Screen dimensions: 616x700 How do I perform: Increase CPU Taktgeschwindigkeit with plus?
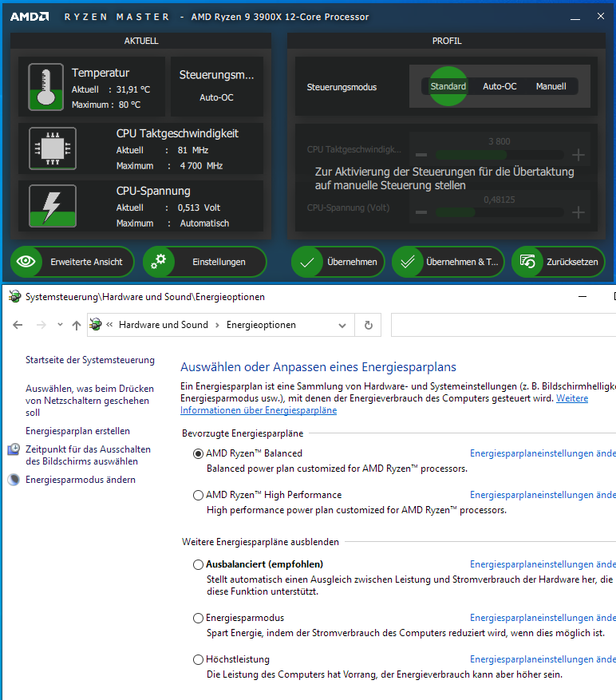coord(578,155)
